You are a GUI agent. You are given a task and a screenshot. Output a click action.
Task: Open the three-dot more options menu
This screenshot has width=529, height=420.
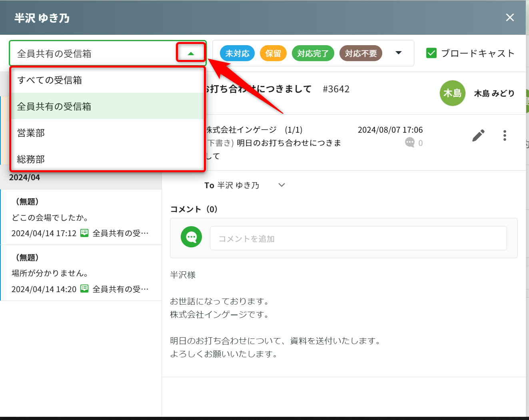[x=505, y=135]
